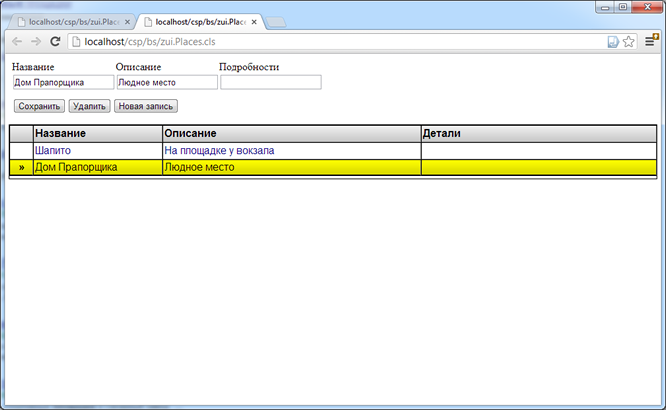Bookmark this page with the star icon
This screenshot has width=666, height=410.
[629, 42]
